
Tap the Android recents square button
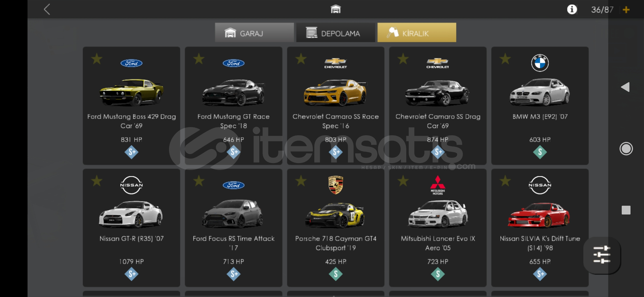pyautogui.click(x=626, y=210)
